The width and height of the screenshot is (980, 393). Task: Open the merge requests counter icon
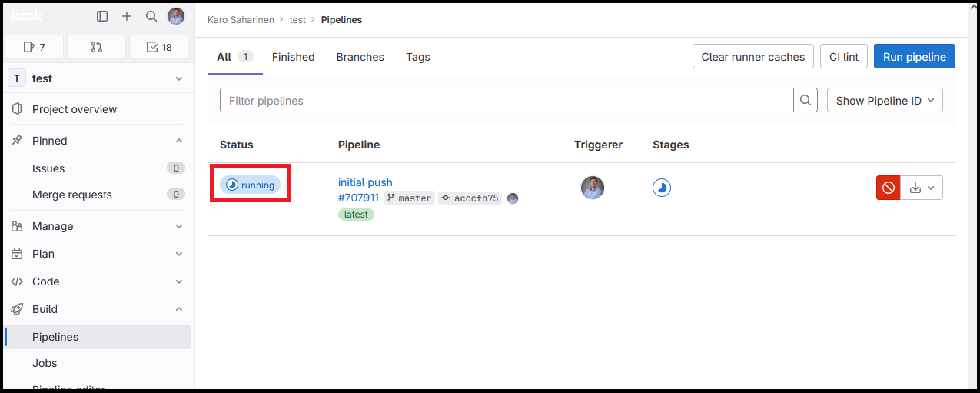pos(96,47)
